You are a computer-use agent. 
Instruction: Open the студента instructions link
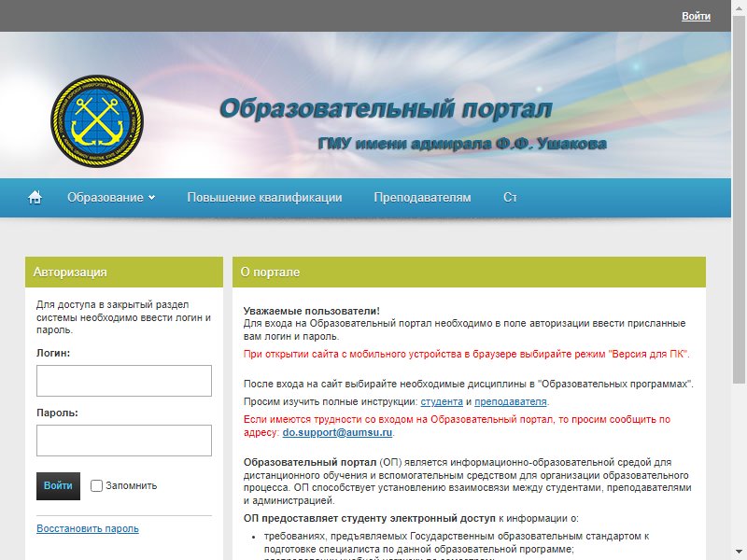[442, 401]
